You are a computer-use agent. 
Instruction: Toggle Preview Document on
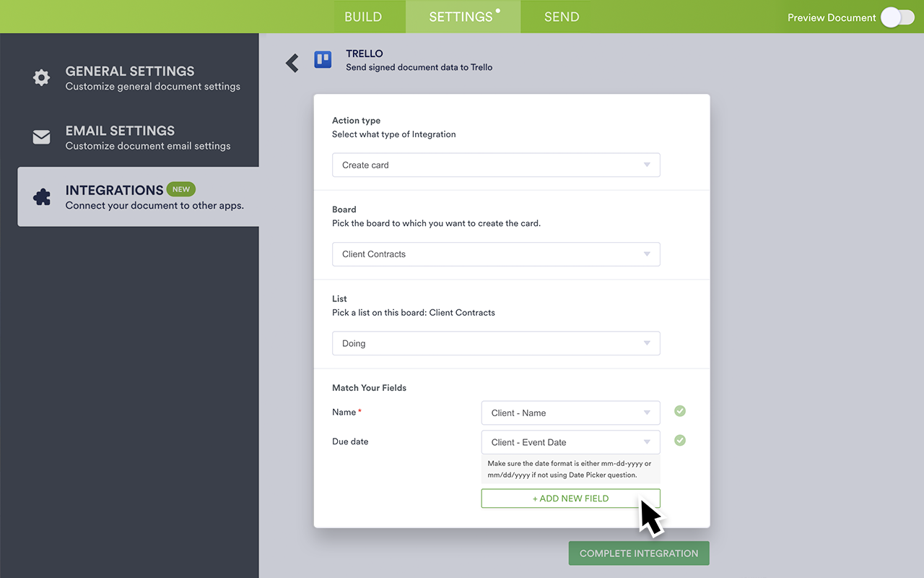click(x=897, y=17)
